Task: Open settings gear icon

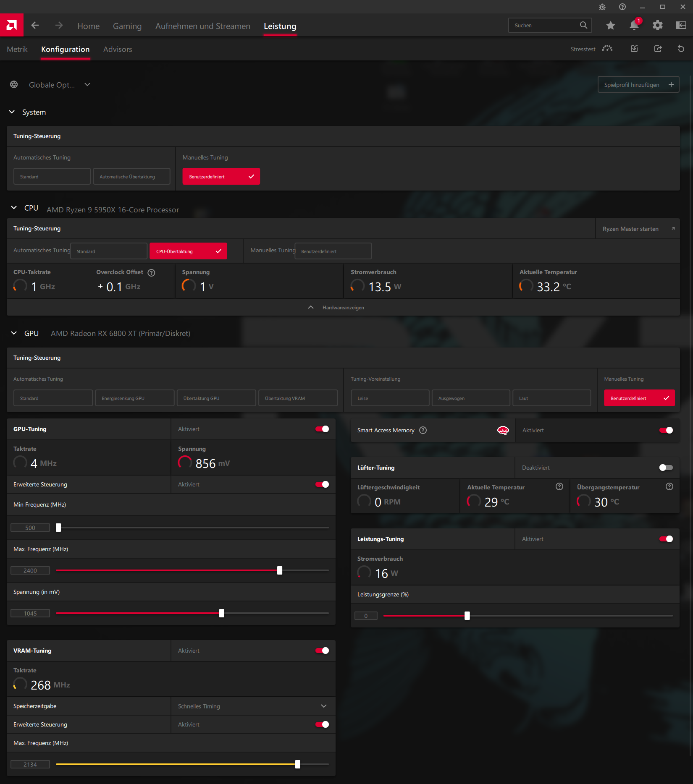Action: pyautogui.click(x=658, y=26)
